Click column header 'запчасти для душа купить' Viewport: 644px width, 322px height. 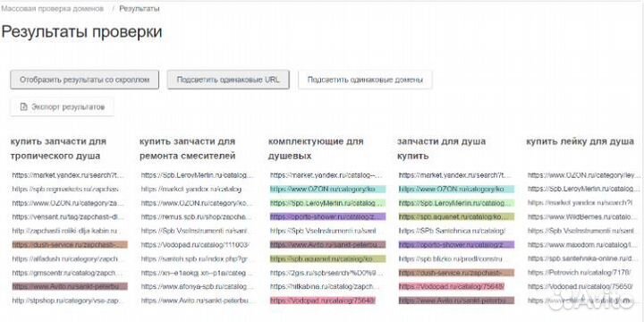(x=442, y=148)
